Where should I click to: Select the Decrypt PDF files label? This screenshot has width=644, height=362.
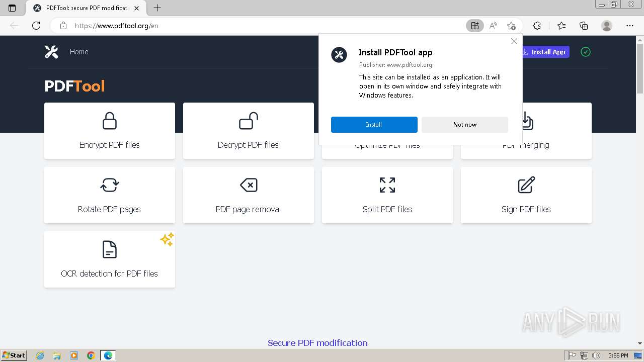[248, 145]
